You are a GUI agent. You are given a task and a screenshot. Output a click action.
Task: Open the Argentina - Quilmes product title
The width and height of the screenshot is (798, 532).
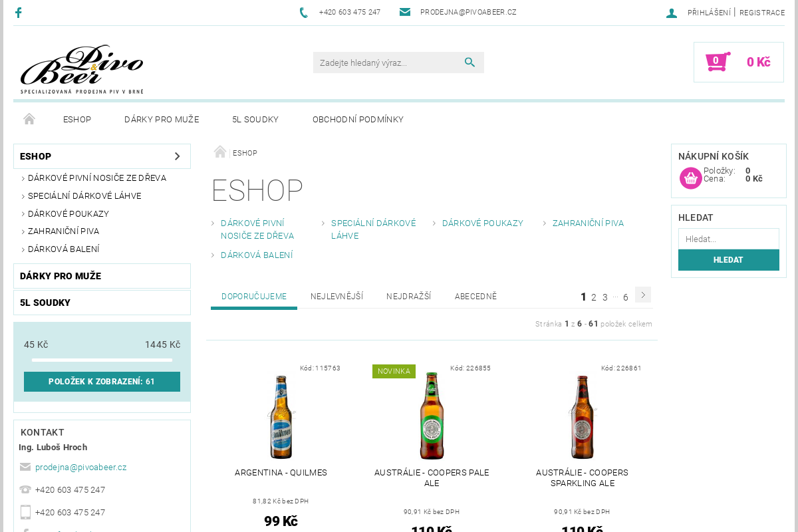pyautogui.click(x=281, y=473)
